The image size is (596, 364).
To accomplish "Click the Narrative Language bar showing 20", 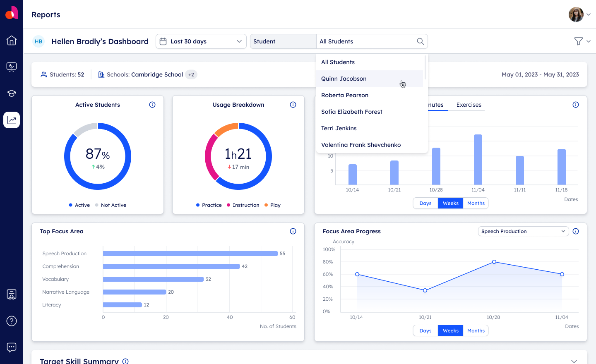I will [135, 292].
